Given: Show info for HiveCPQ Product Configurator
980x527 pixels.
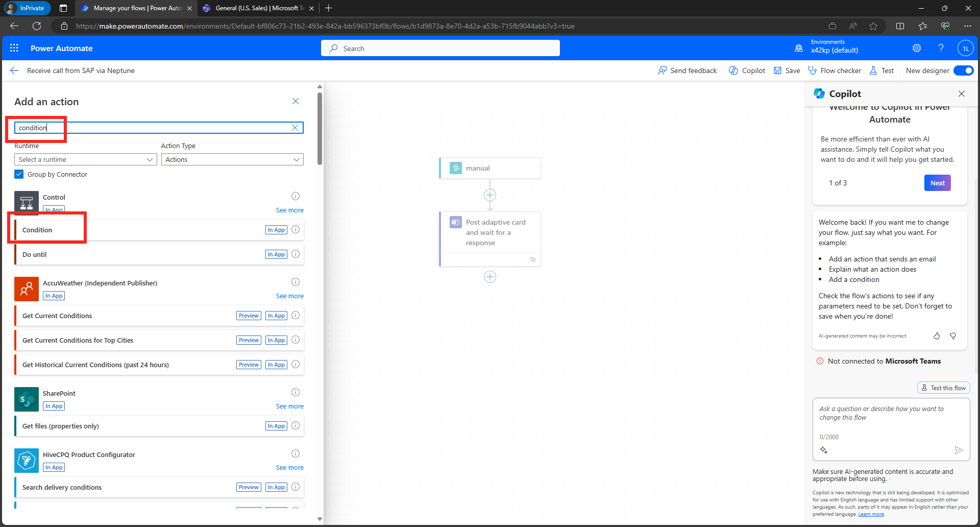Looking at the screenshot, I should click(296, 453).
